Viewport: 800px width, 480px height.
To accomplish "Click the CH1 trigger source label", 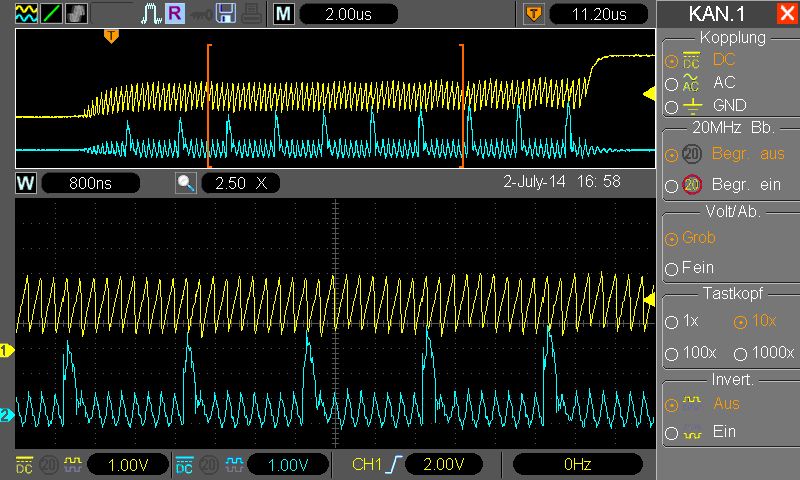I will [x=367, y=465].
